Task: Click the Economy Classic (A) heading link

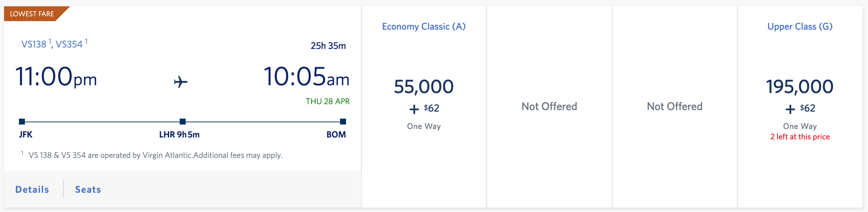Action: pos(424,27)
